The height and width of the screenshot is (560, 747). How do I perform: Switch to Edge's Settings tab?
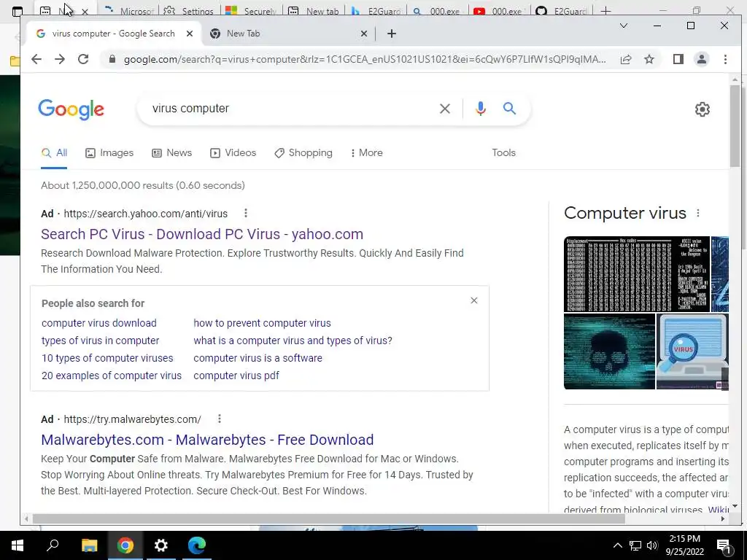tap(190, 10)
